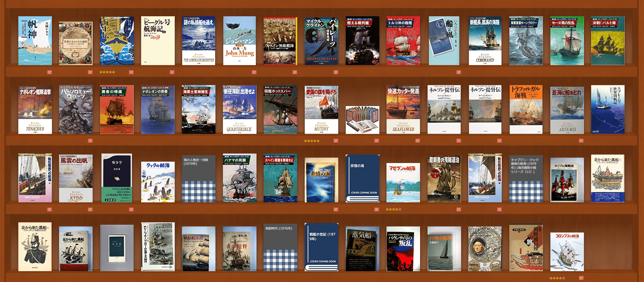Image resolution: width=644 pixels, height=282 pixels.
Task: Open review note icon under 帆神
Action: point(50,72)
